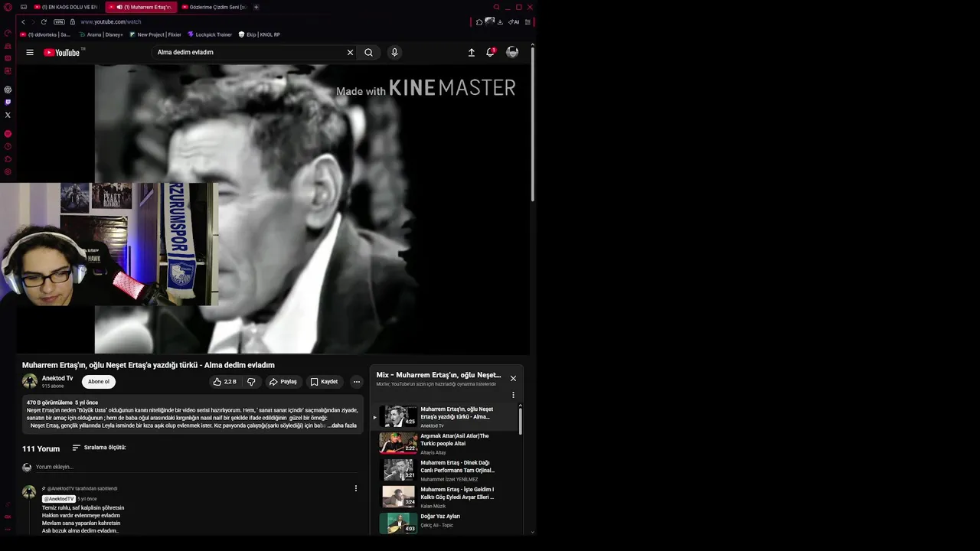980x551 pixels.
Task: Open a new tab with plus button
Action: [256, 7]
